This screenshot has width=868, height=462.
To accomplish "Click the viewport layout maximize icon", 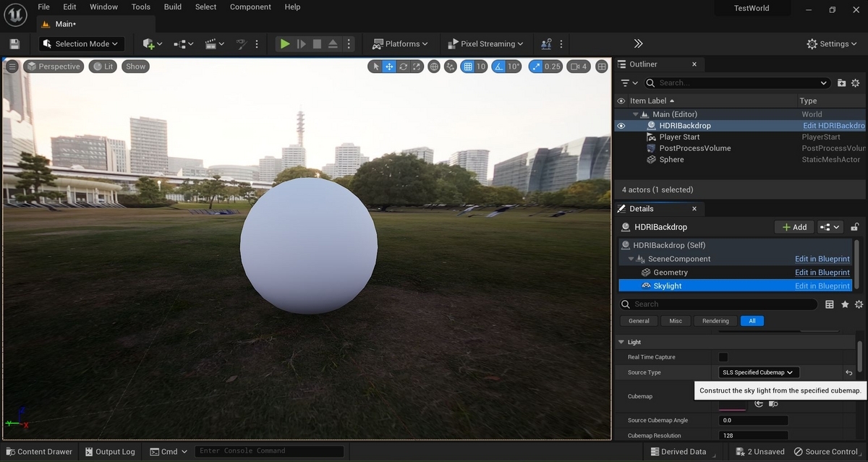I will pos(602,67).
